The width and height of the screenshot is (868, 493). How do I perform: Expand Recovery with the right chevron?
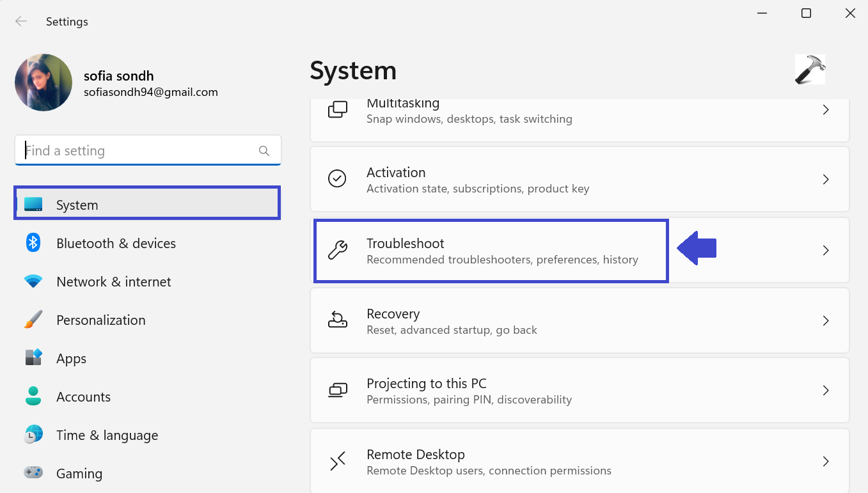pyautogui.click(x=826, y=320)
